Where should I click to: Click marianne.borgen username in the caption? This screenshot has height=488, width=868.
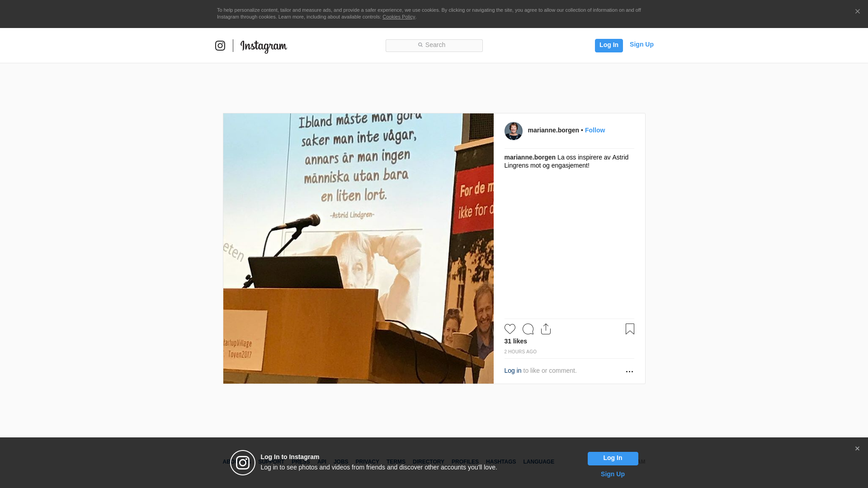tap(530, 157)
